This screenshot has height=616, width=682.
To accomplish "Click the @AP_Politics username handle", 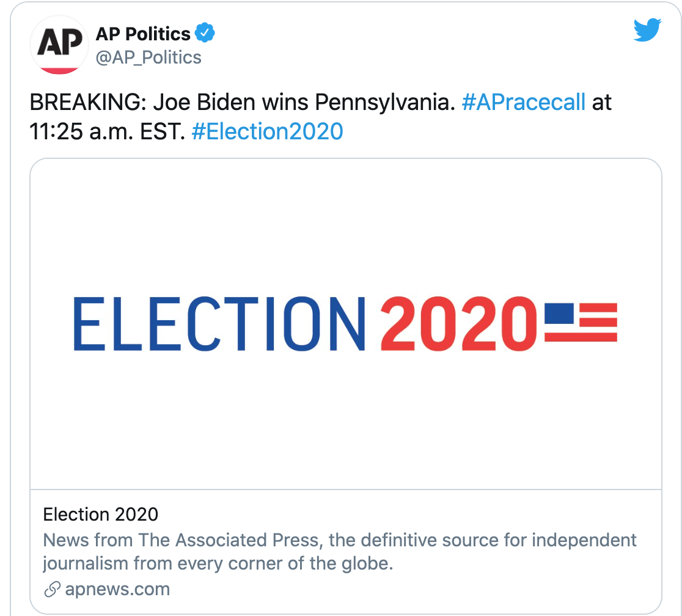I will (x=149, y=57).
